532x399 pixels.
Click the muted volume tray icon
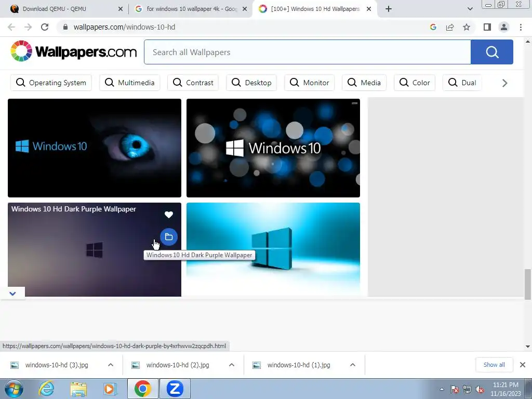(x=480, y=389)
